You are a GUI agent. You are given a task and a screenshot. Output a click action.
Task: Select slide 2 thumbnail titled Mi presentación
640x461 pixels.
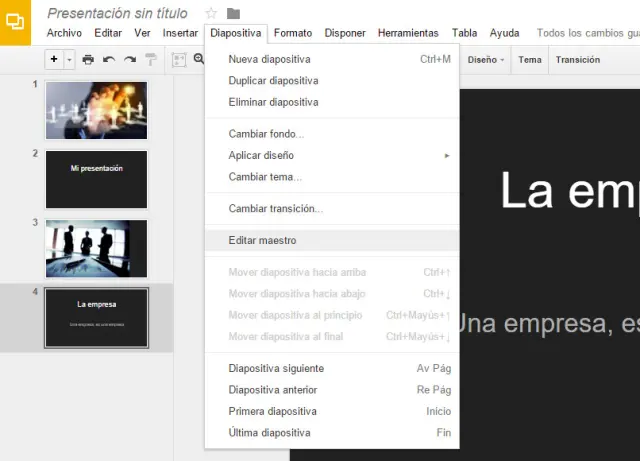pyautogui.click(x=96, y=179)
